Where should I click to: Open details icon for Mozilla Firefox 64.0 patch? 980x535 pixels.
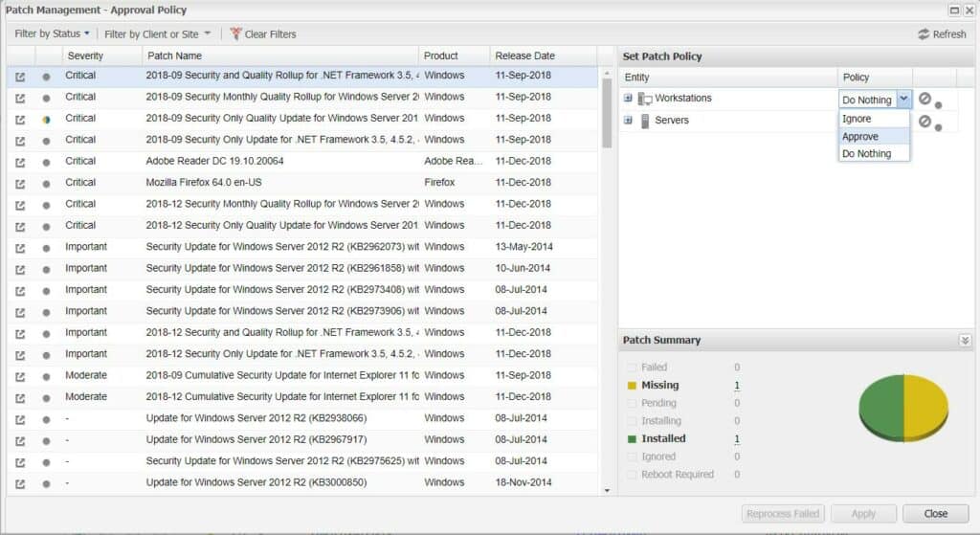coord(20,184)
